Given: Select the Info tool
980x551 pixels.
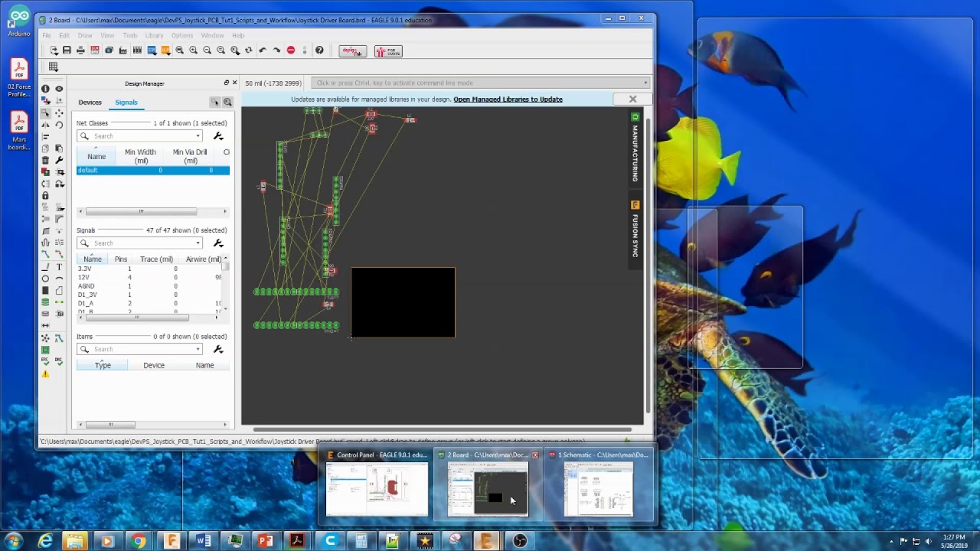Looking at the screenshot, I should pyautogui.click(x=45, y=89).
